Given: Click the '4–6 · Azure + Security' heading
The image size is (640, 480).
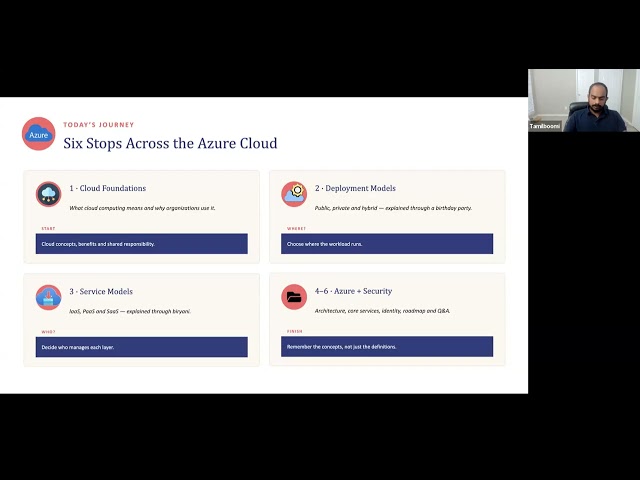Looking at the screenshot, I should coord(353,291).
